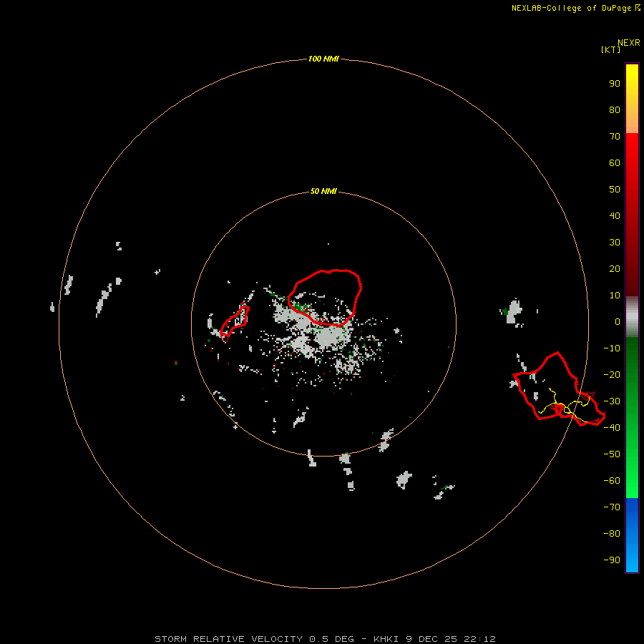Click the -90 knot scale value

click(x=612, y=560)
